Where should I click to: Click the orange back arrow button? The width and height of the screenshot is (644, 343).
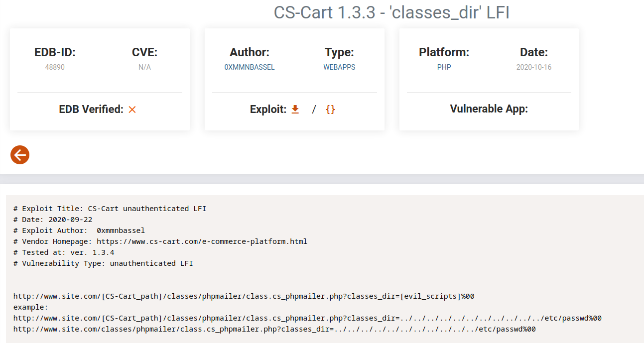pos(20,155)
